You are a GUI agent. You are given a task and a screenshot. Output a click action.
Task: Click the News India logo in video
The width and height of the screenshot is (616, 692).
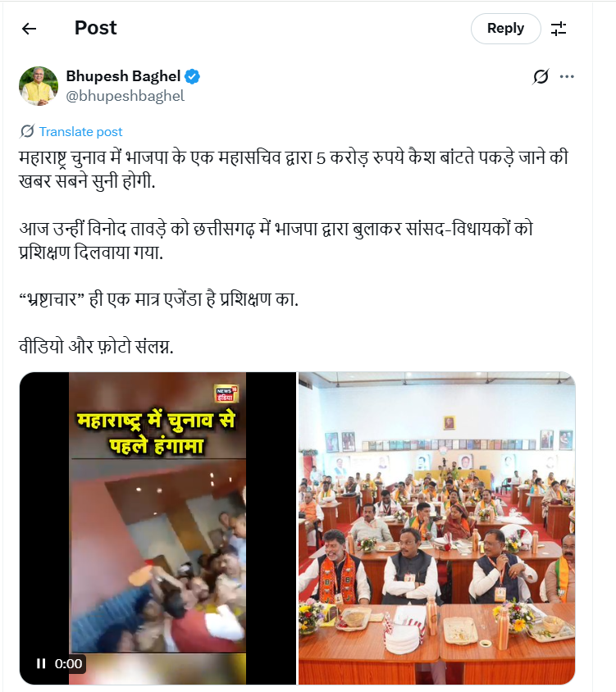click(x=226, y=394)
